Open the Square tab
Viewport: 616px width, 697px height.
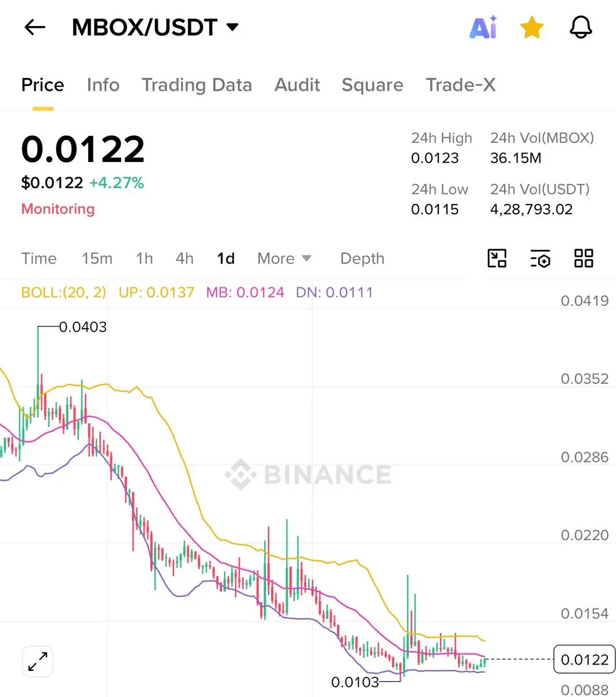coord(372,85)
